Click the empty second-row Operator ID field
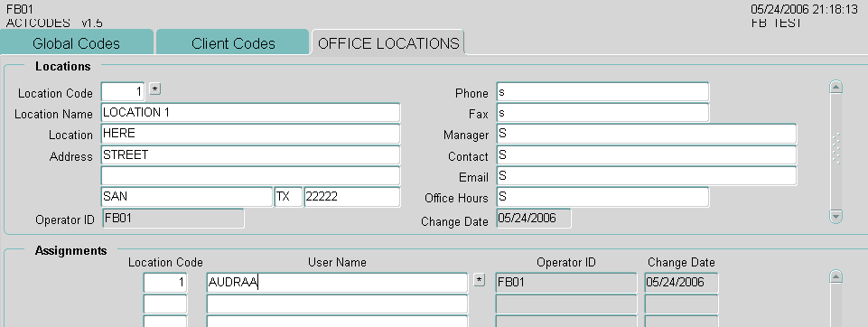The image size is (868, 327). coord(566,304)
